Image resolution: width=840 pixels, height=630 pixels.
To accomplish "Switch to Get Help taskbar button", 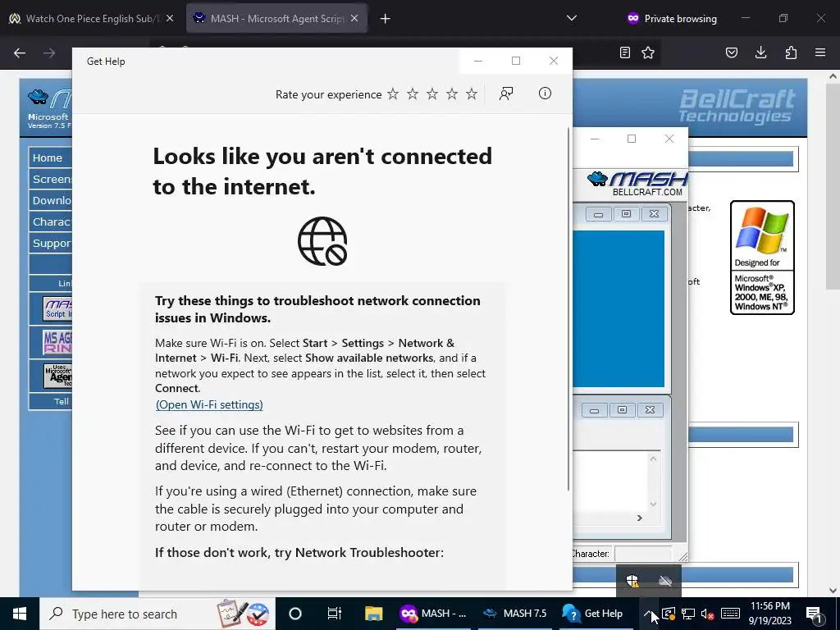I will coord(593,614).
